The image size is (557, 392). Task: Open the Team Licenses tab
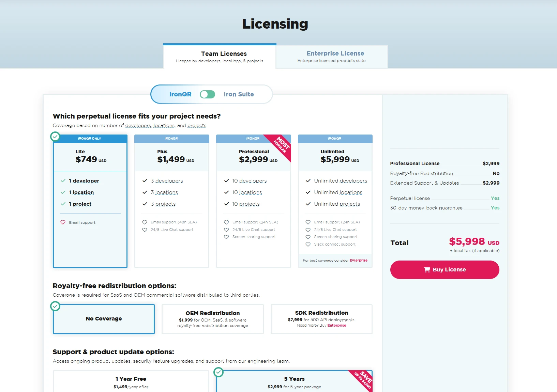point(220,57)
